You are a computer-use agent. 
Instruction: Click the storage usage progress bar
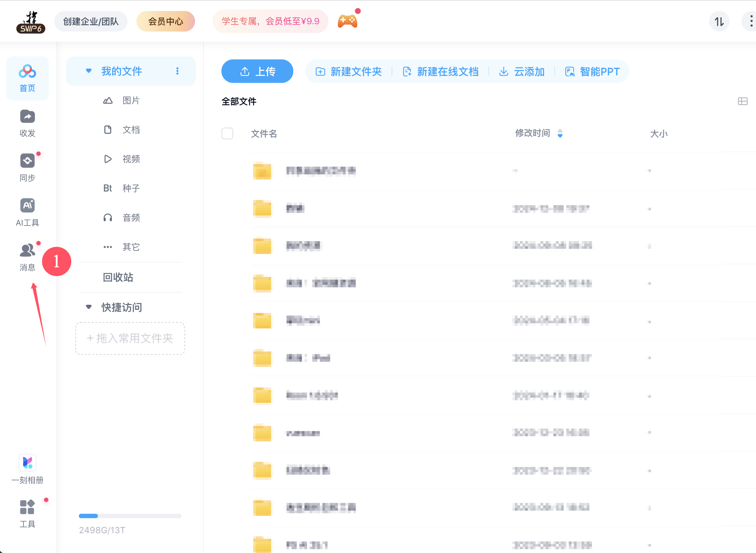click(130, 516)
